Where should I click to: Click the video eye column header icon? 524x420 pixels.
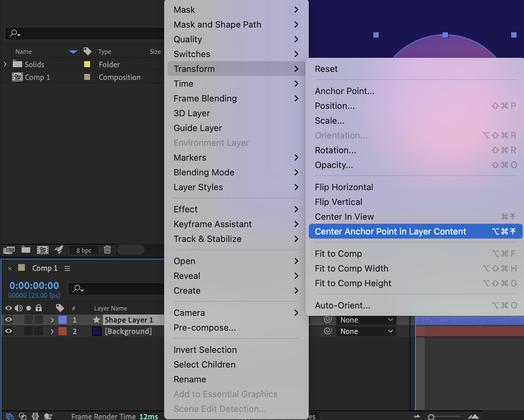tap(9, 308)
